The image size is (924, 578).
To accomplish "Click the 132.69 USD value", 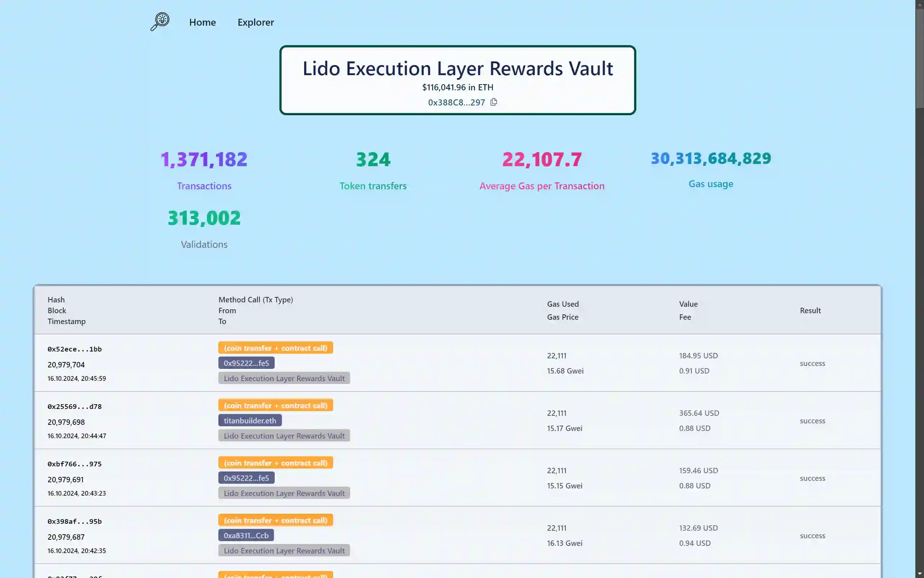I will pos(698,528).
